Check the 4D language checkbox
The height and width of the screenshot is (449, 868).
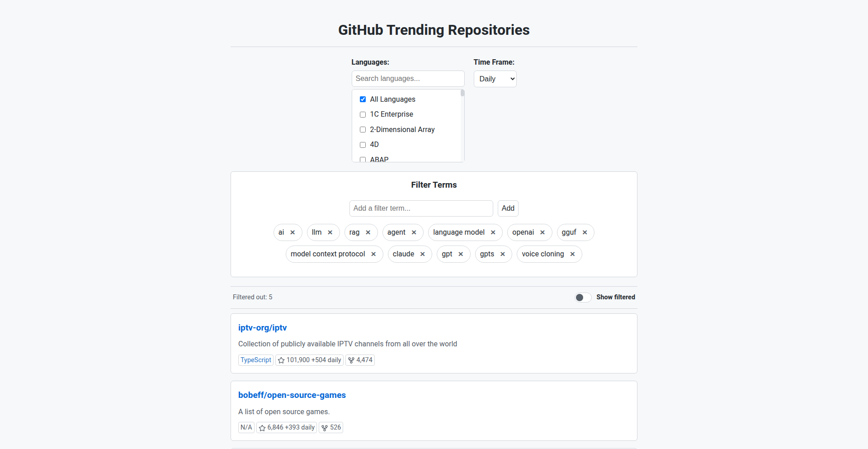363,145
